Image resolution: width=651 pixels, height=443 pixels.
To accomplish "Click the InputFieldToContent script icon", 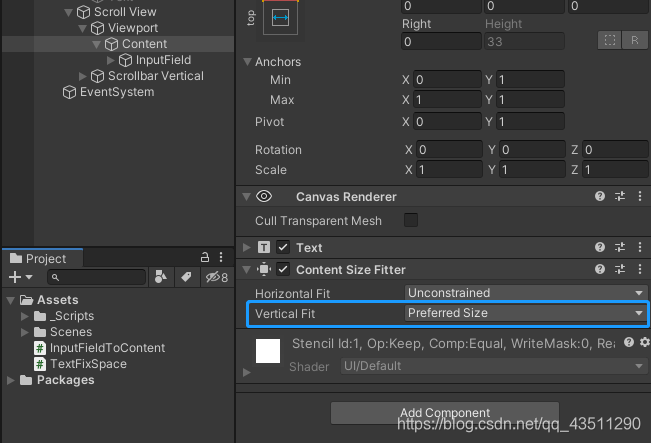I will click(x=40, y=348).
